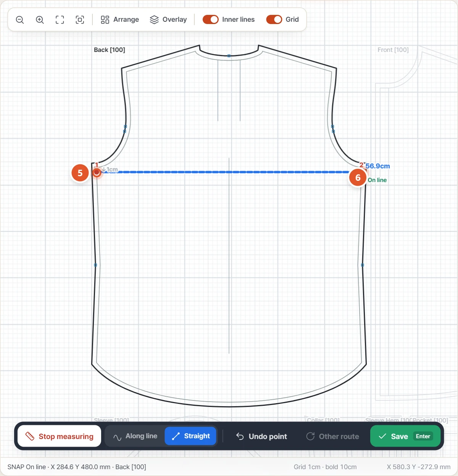Undo the last measurement point
The image size is (458, 476).
[x=261, y=436]
